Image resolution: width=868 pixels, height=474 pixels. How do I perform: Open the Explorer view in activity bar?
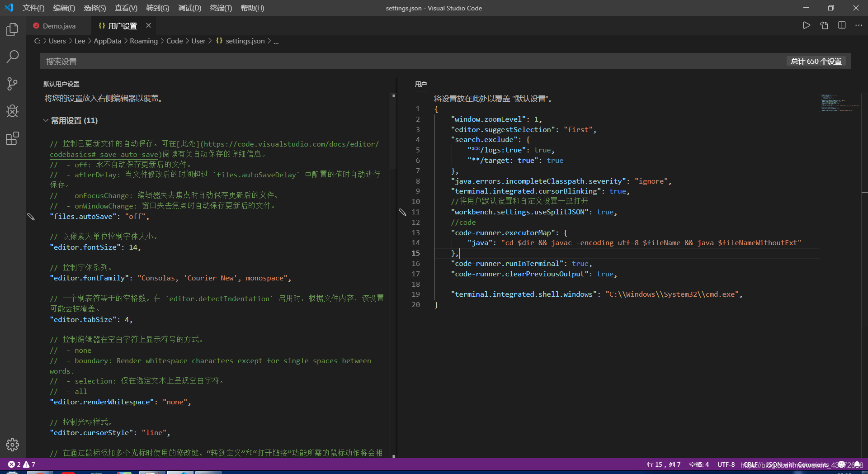pyautogui.click(x=12, y=30)
